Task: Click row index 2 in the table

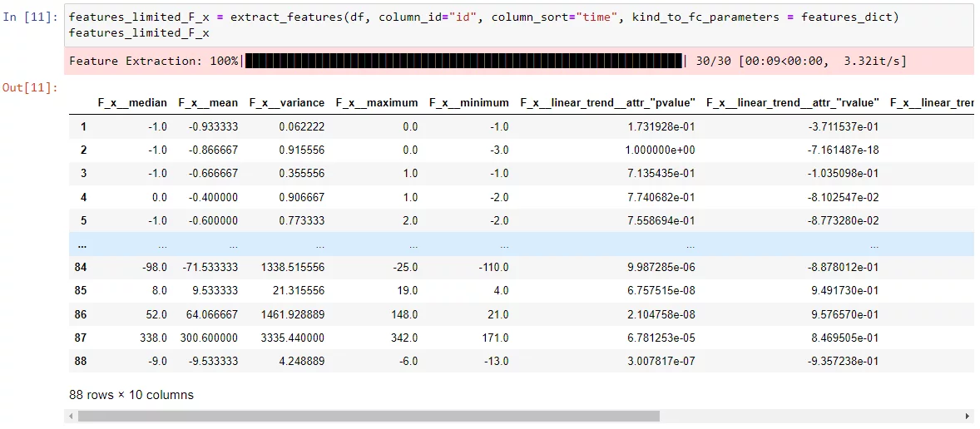Action: coord(83,150)
